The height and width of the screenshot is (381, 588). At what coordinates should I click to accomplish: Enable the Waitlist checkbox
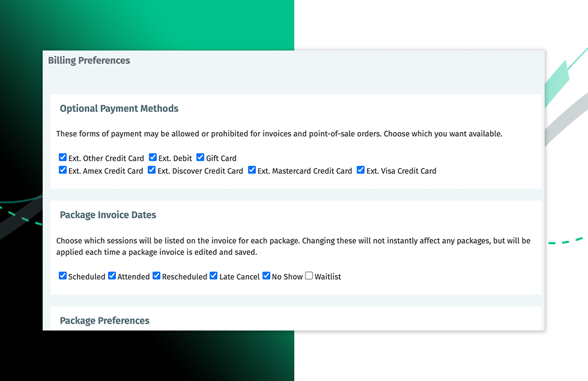click(309, 276)
